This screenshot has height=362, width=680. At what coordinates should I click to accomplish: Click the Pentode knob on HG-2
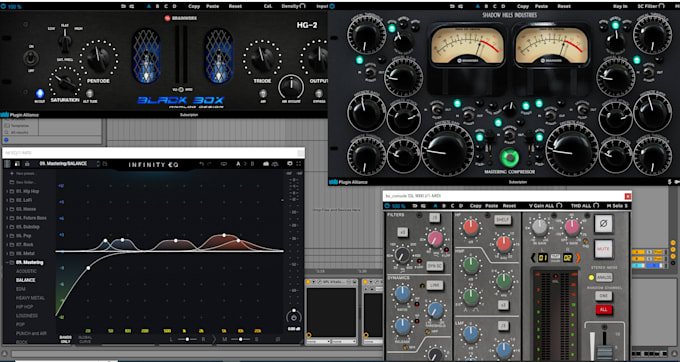pos(98,59)
